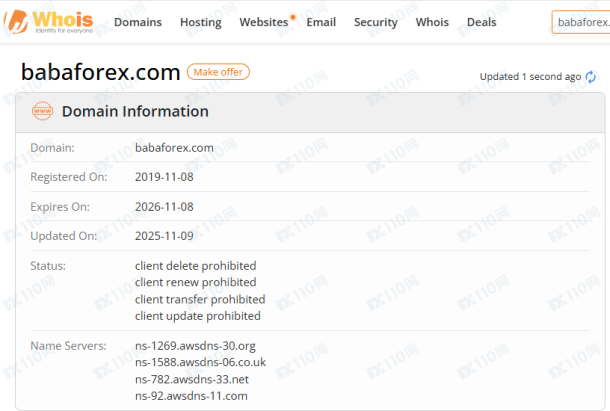
Task: Click the Registered On label
Action: click(x=69, y=177)
